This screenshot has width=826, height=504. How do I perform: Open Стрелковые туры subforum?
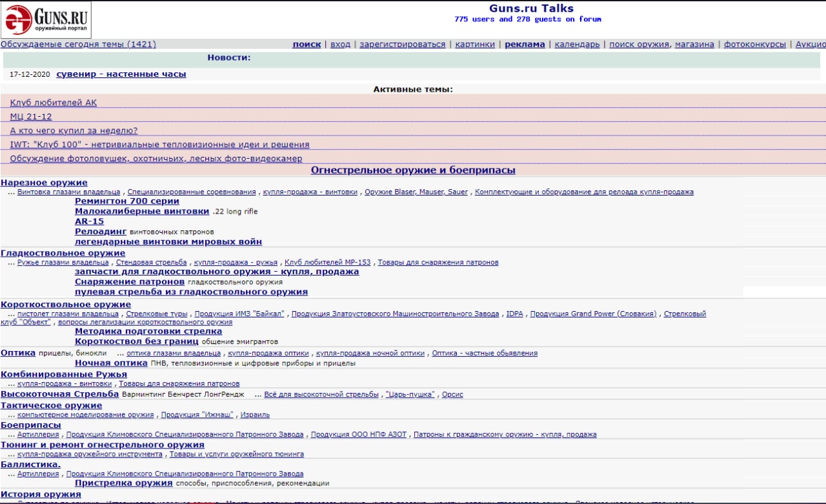(157, 314)
